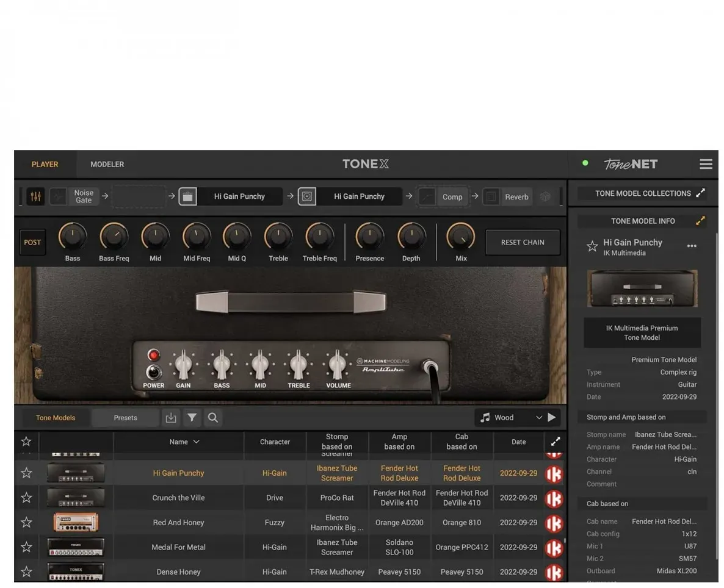This screenshot has width=724, height=588.
Task: Open the Wood loop dropdown
Action: click(x=538, y=418)
